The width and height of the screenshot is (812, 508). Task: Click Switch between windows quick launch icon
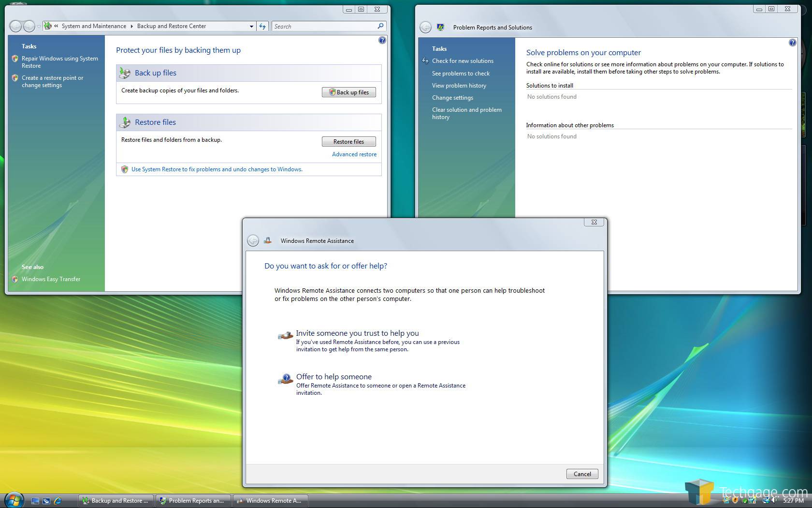46,501
